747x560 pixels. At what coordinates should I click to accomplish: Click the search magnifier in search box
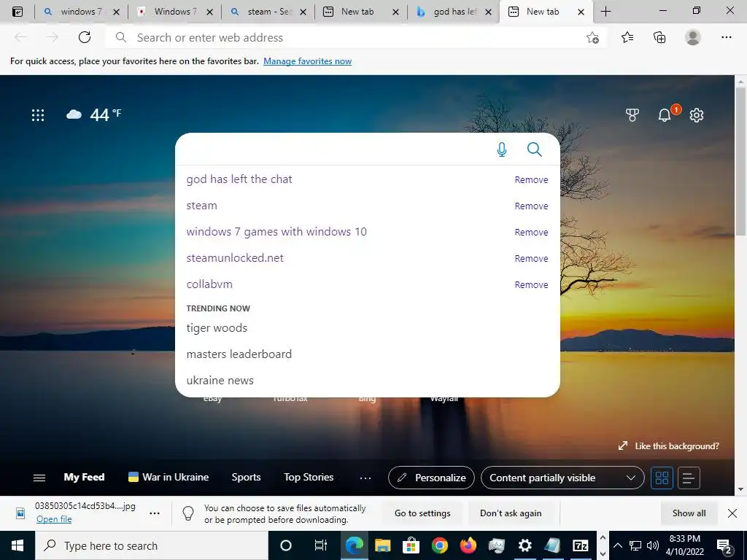(535, 149)
